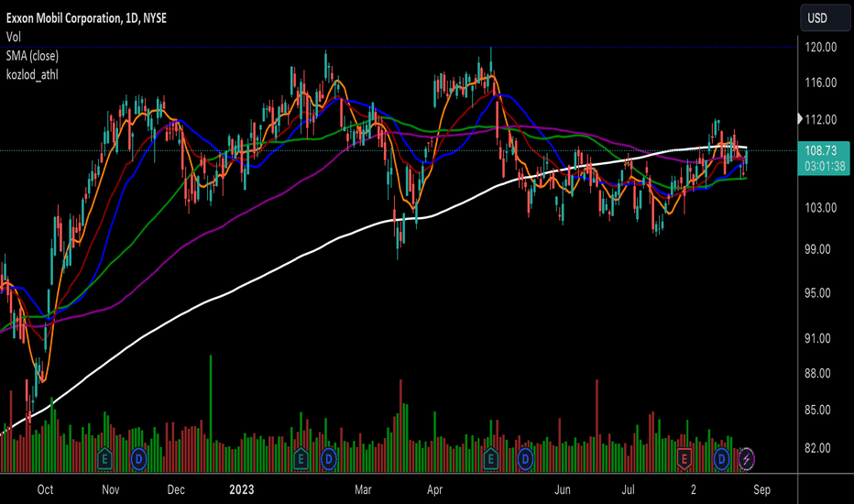Click the arrow marker beside 112.00
Screen dimensions: 854x504
click(x=800, y=118)
